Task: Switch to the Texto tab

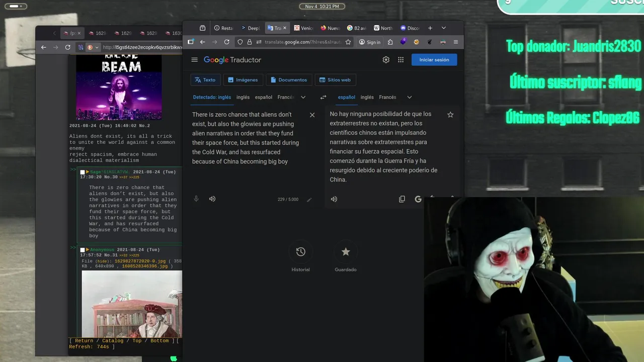Action: tap(205, 80)
